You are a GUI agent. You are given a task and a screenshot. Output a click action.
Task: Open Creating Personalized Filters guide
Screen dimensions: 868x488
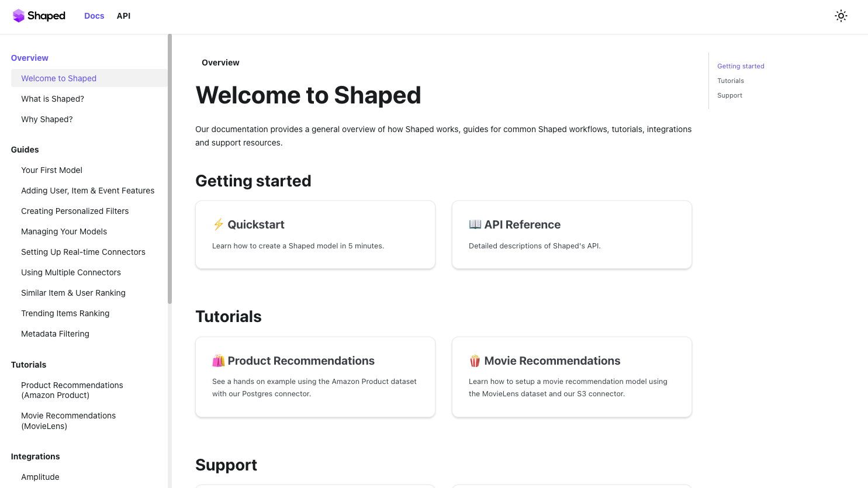click(75, 211)
